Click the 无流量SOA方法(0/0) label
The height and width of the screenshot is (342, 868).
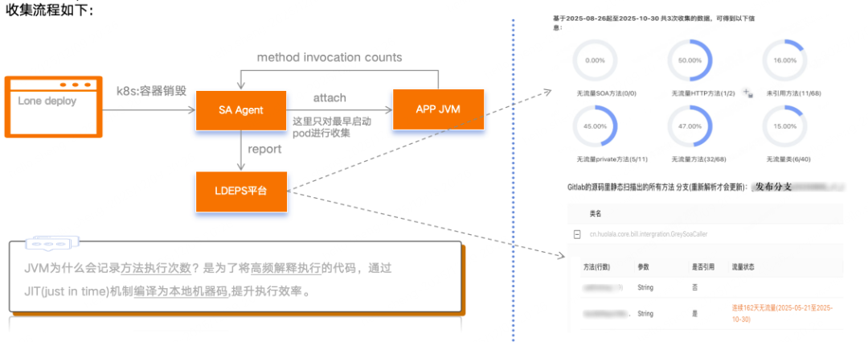click(x=606, y=93)
